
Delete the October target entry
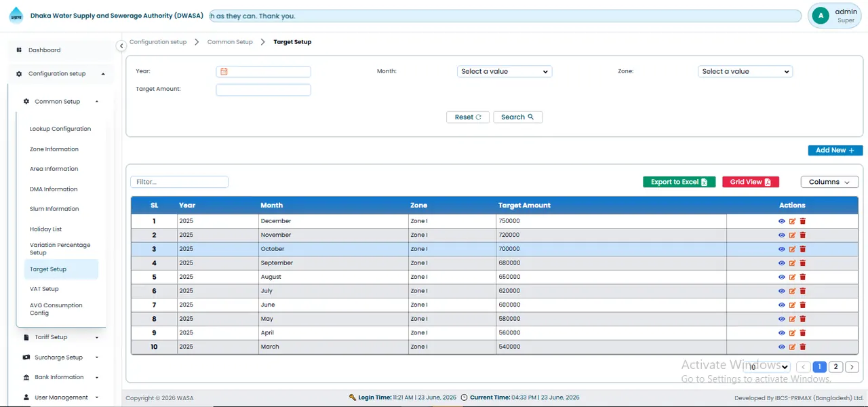[803, 249]
